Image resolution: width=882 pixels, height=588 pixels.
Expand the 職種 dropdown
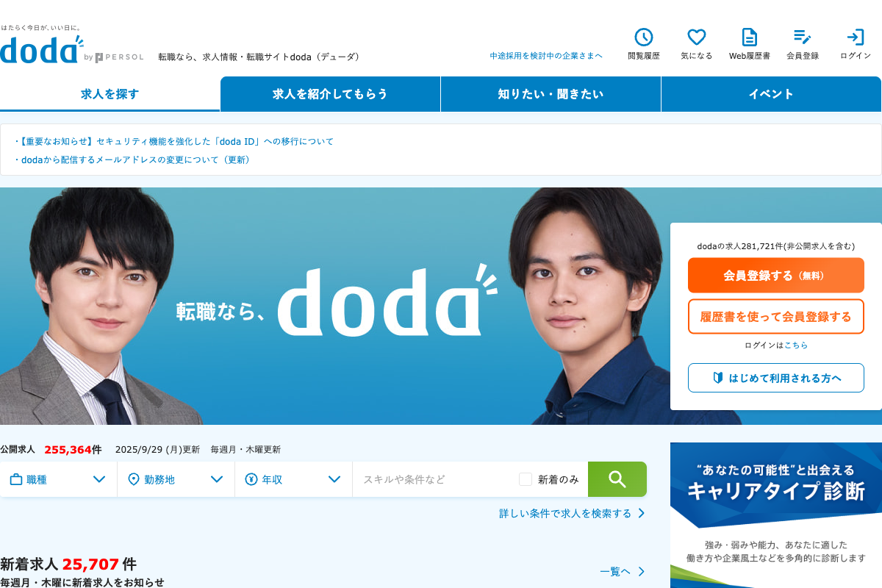coord(59,479)
